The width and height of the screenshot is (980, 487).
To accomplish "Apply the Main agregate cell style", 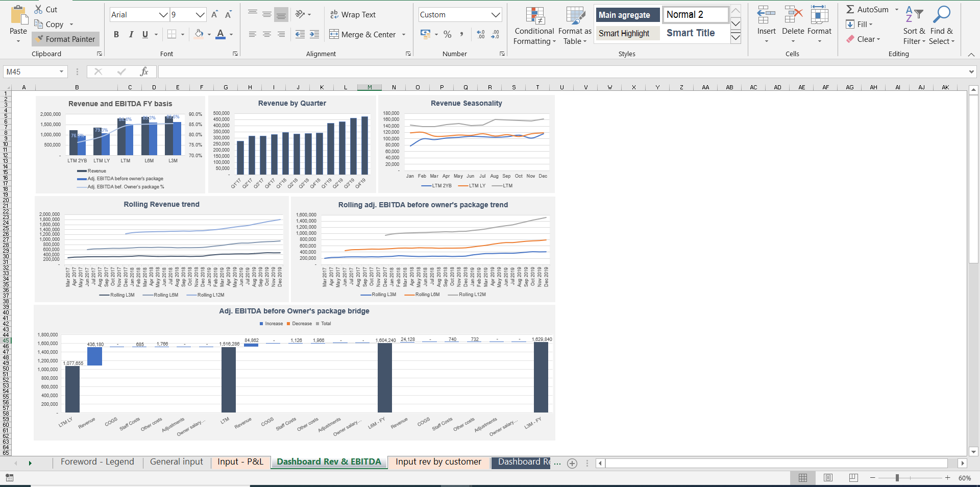I will tap(627, 15).
